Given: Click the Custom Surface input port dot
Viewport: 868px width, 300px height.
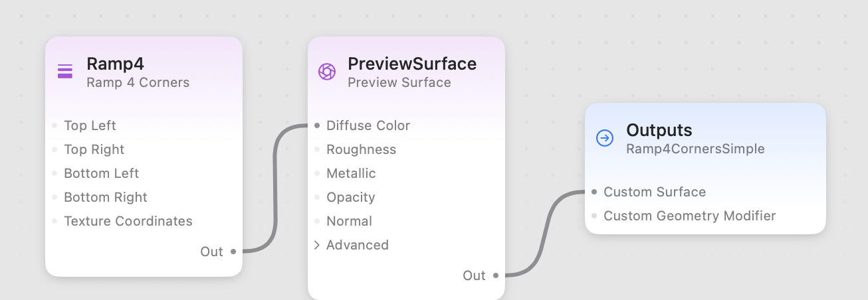Looking at the screenshot, I should [x=594, y=192].
